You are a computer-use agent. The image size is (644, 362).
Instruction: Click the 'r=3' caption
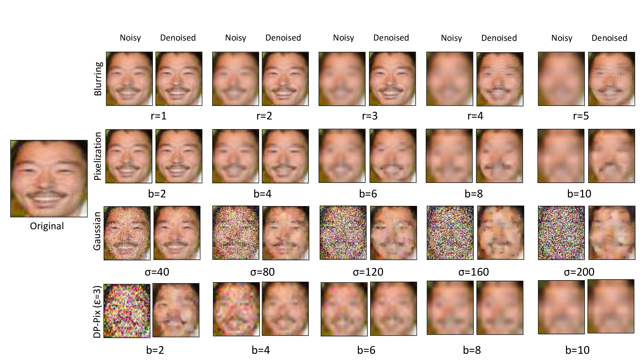370,116
